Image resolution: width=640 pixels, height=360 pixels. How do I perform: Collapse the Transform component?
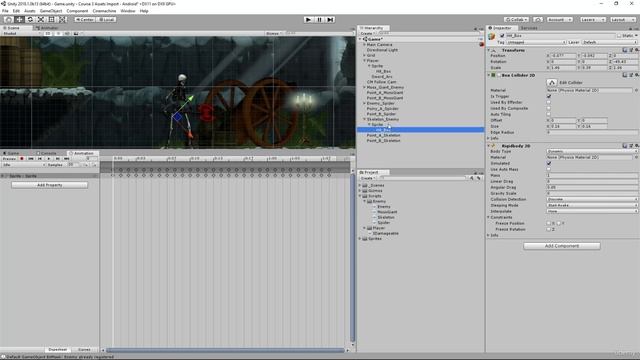[x=489, y=50]
